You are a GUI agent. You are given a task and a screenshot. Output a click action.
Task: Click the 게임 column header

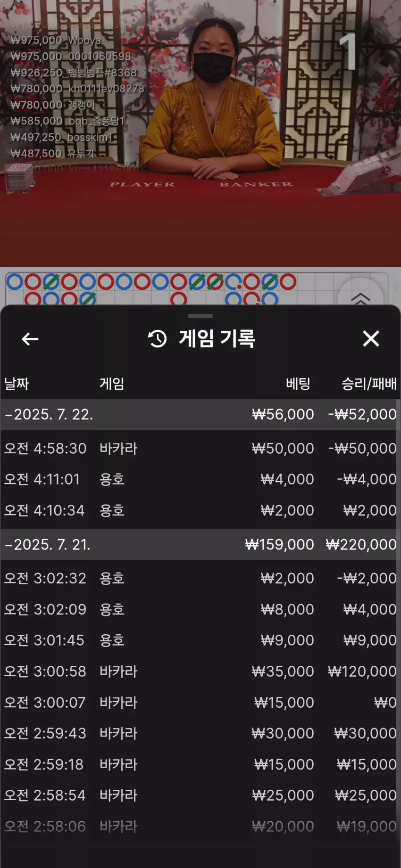click(112, 384)
